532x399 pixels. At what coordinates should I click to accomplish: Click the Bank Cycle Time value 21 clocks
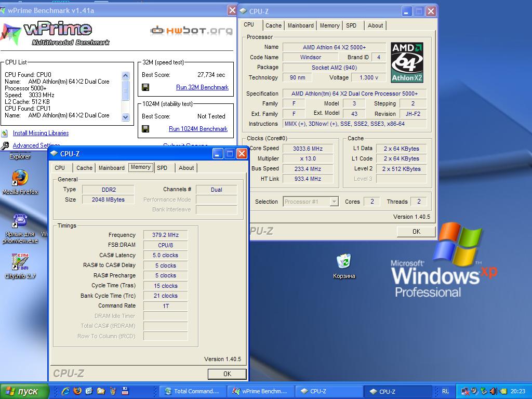(x=165, y=296)
